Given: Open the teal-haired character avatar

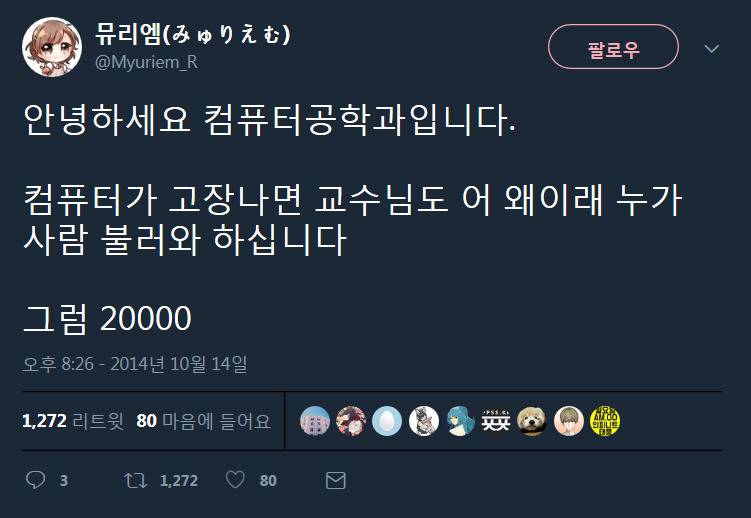Looking at the screenshot, I should [460, 421].
